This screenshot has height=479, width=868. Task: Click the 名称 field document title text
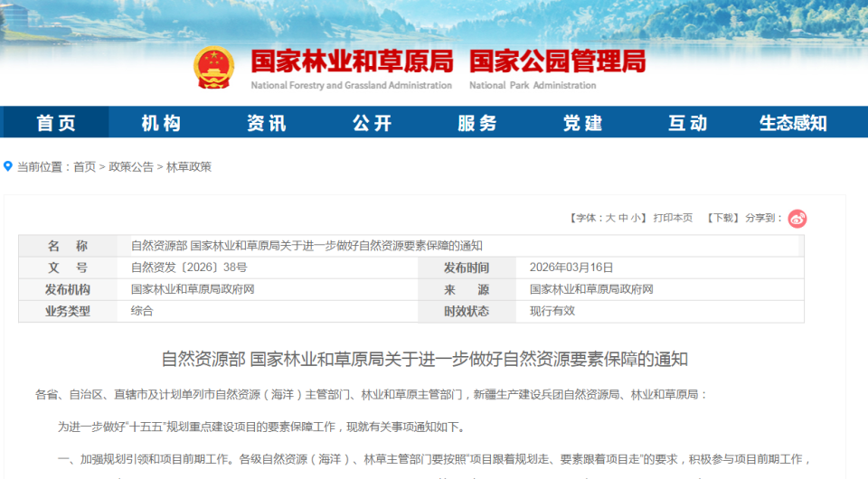click(x=307, y=246)
